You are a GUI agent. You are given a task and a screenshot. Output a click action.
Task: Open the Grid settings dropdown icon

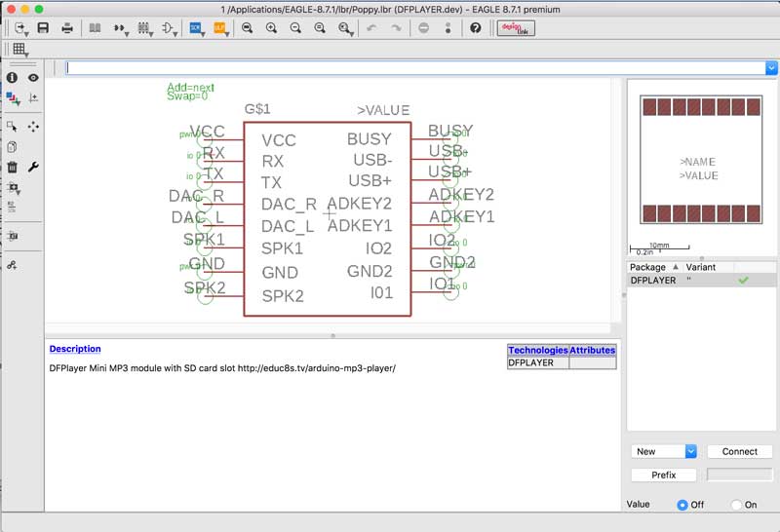[x=20, y=50]
